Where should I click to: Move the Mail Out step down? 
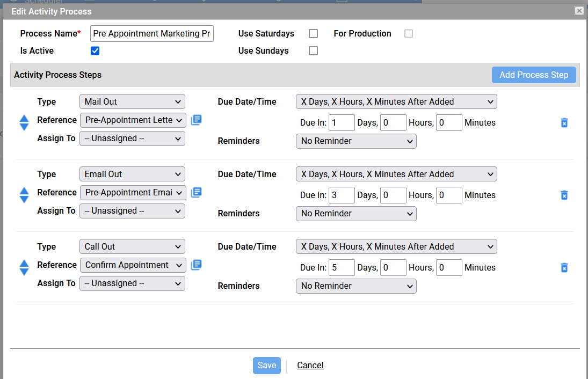(x=24, y=127)
